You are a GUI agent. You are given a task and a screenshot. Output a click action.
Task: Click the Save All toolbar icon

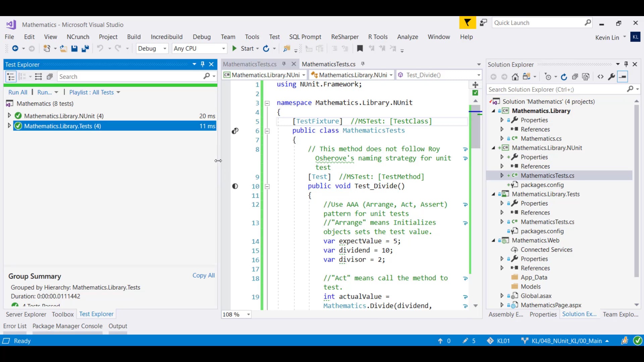[85, 49]
